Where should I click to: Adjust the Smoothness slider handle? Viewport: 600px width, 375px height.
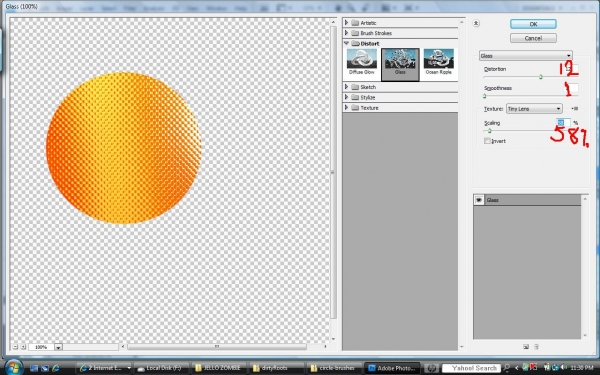[x=484, y=96]
